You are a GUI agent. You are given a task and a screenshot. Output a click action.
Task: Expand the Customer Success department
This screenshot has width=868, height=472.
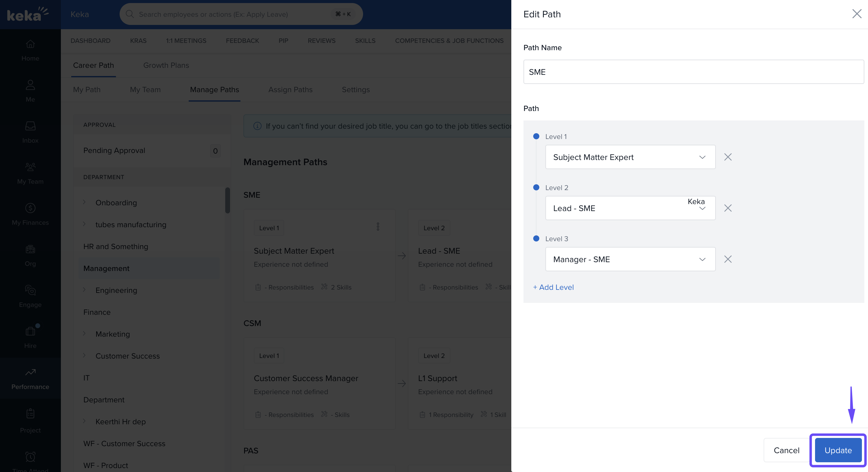click(84, 356)
